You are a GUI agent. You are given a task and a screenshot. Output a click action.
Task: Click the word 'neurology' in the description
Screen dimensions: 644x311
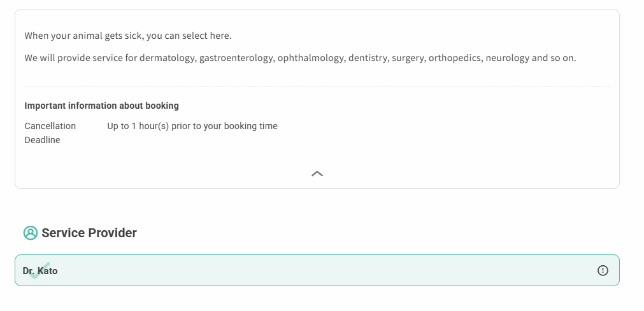[x=508, y=58]
